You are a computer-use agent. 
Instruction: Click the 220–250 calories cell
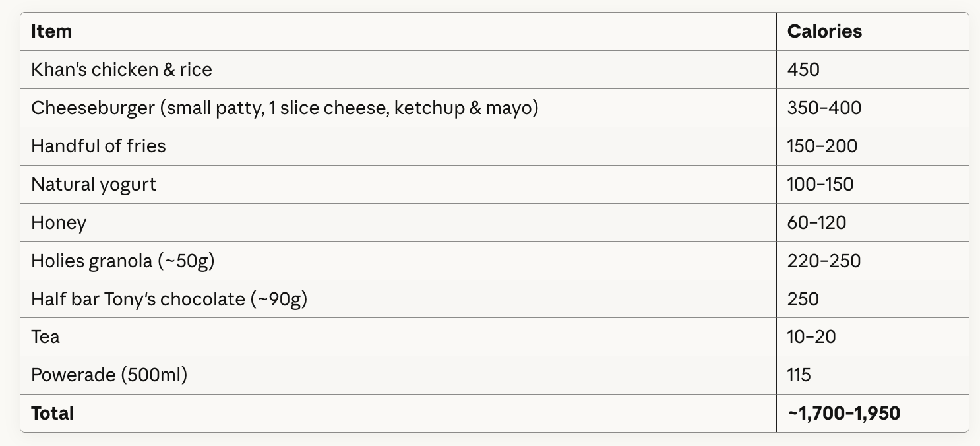click(824, 261)
